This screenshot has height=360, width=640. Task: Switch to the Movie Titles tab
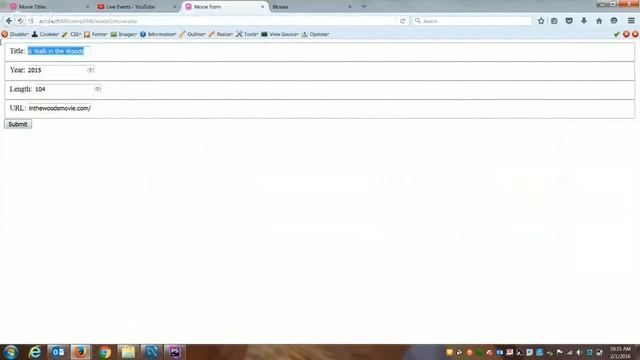pos(49,7)
